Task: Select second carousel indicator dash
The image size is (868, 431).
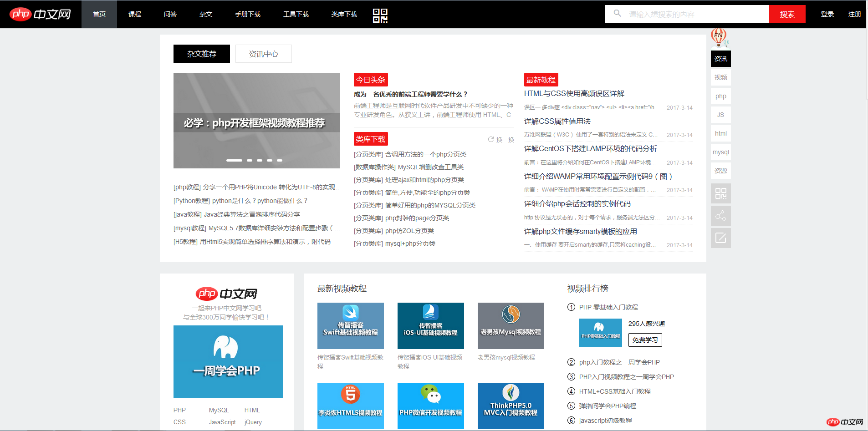Action: pos(250,160)
